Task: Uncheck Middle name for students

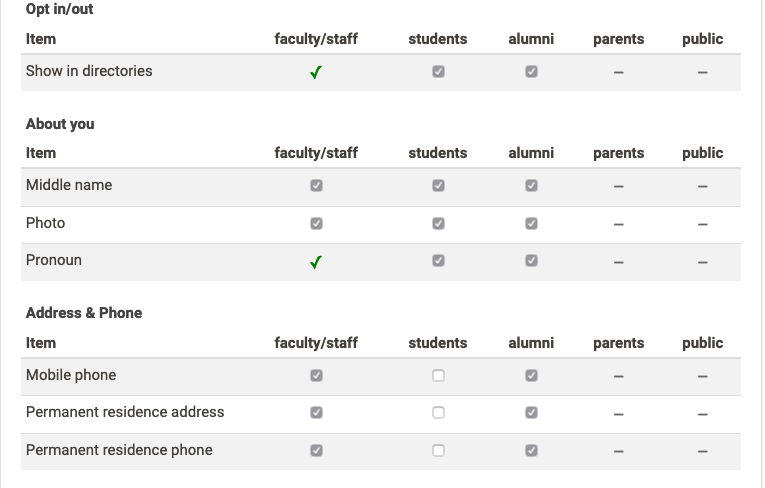Action: pyautogui.click(x=438, y=185)
